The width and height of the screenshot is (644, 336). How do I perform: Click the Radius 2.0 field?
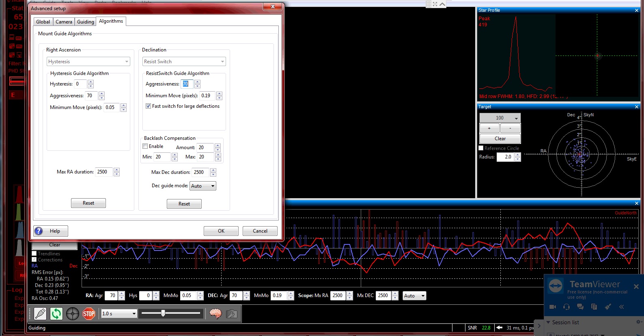[505, 157]
